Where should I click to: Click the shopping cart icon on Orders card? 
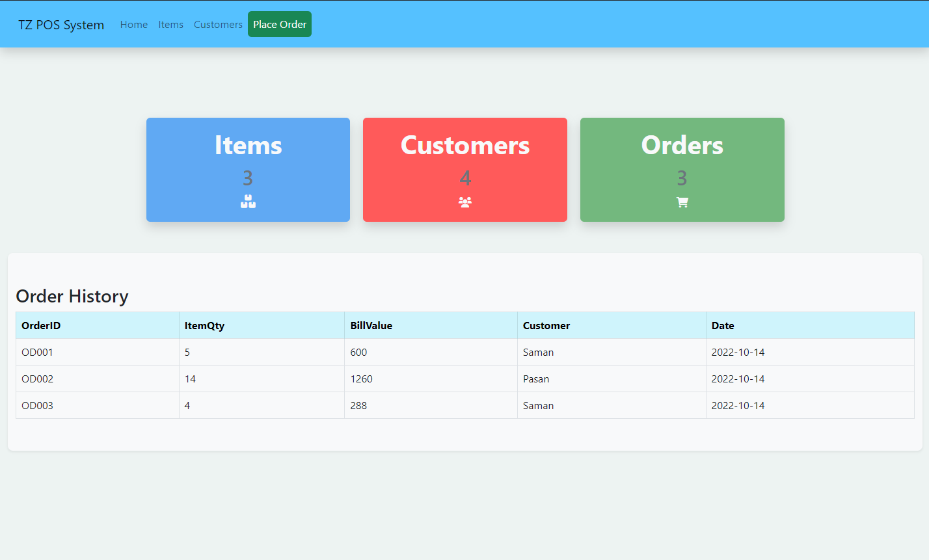pyautogui.click(x=682, y=202)
